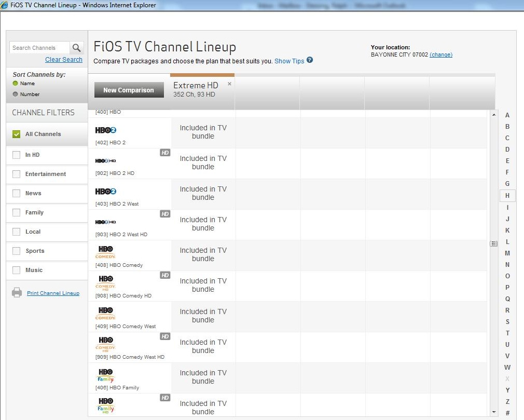Click the HBO 2 HD channel logo

[106, 161]
